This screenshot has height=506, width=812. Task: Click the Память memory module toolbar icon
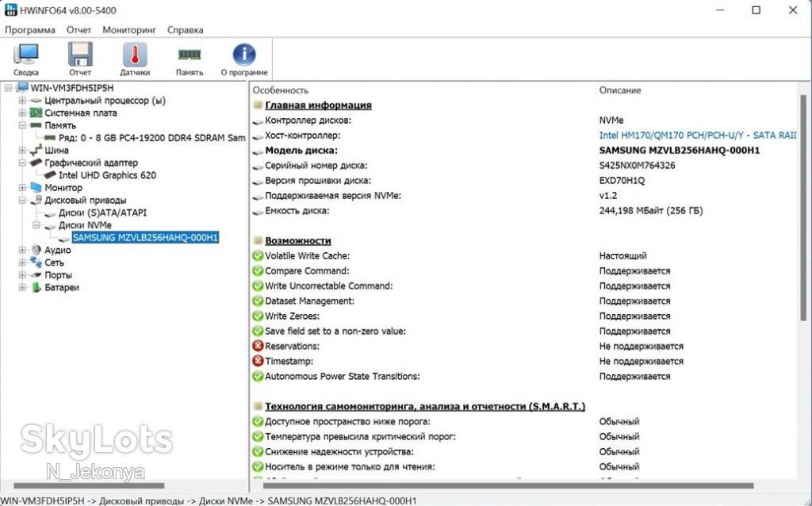[189, 55]
